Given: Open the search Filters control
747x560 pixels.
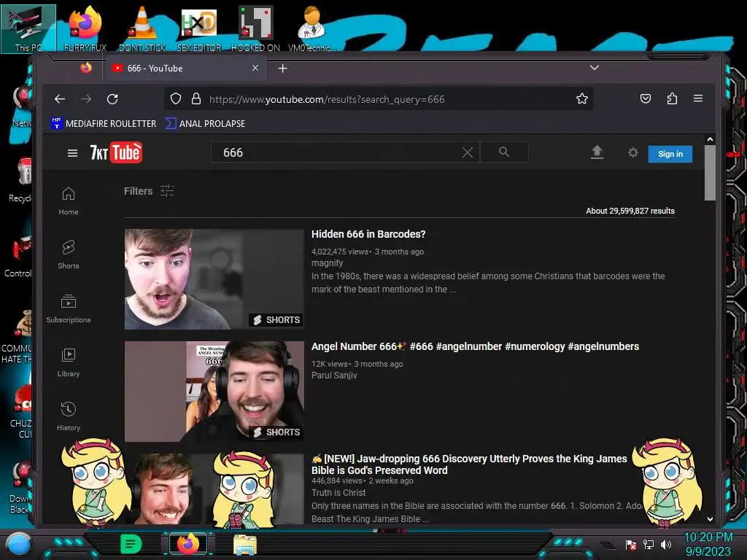Looking at the screenshot, I should [x=149, y=191].
